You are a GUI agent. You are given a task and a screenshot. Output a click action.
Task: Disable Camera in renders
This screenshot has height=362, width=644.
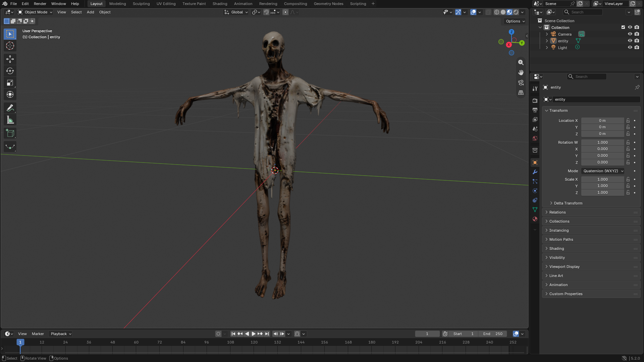coord(637,34)
